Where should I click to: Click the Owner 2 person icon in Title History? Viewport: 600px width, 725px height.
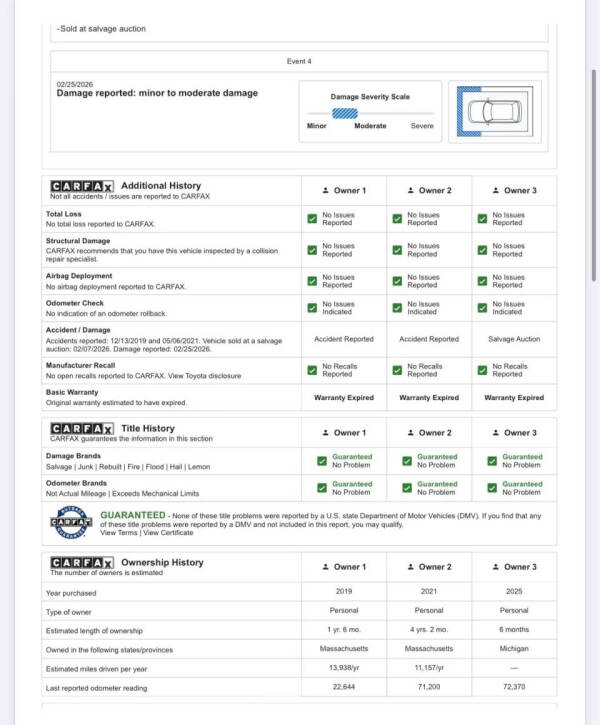(x=410, y=433)
